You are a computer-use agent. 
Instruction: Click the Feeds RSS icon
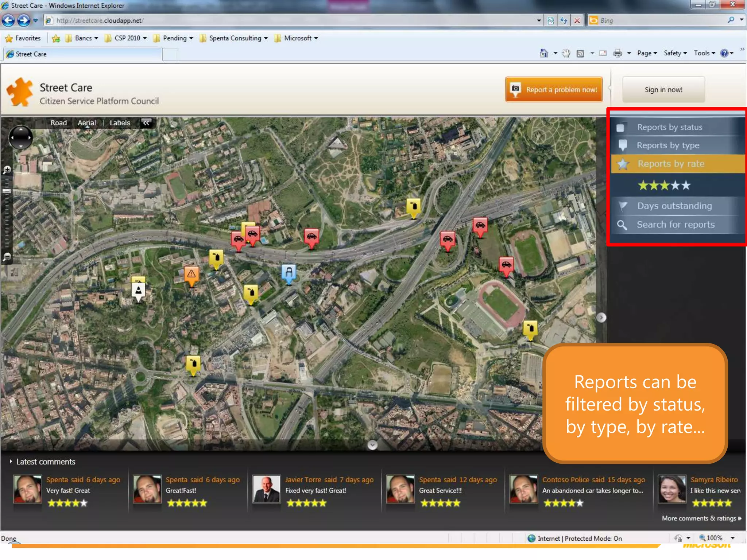coord(580,54)
